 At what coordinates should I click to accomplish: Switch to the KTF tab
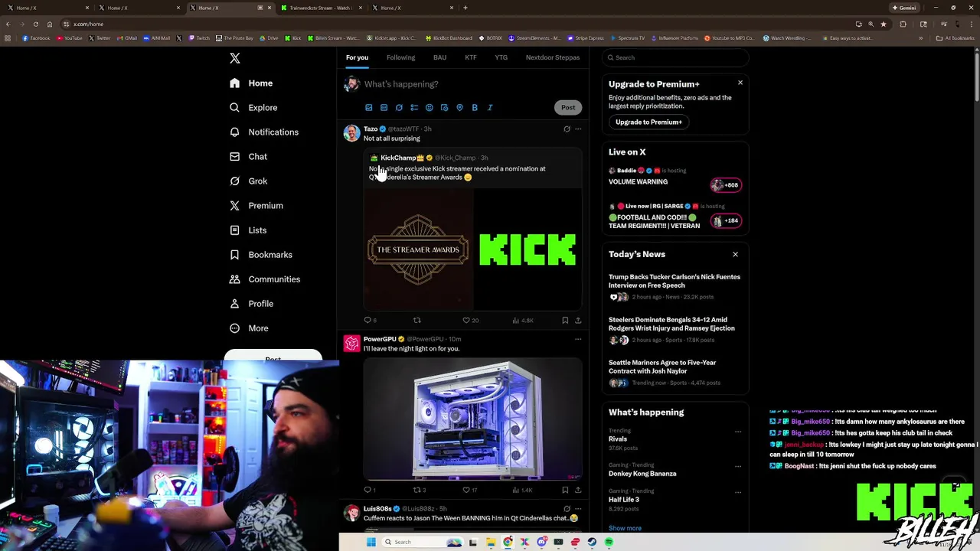pyautogui.click(x=471, y=57)
